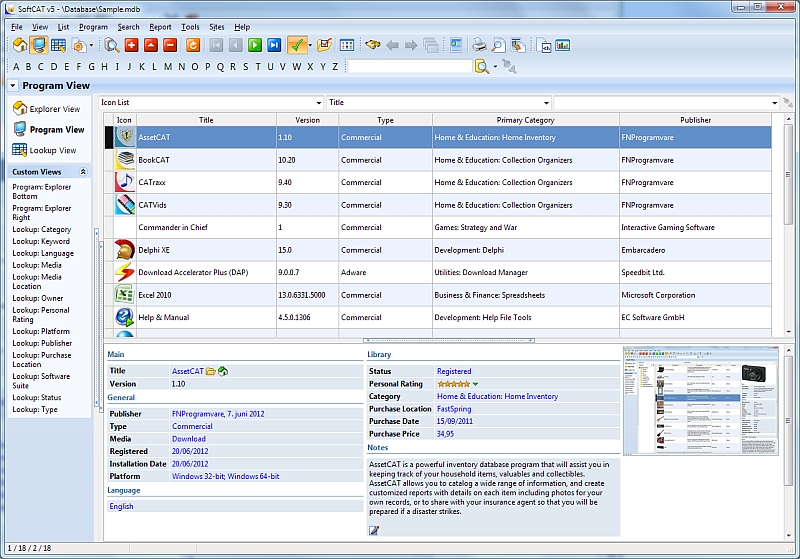Select Lookup View in the sidebar

coord(52,150)
